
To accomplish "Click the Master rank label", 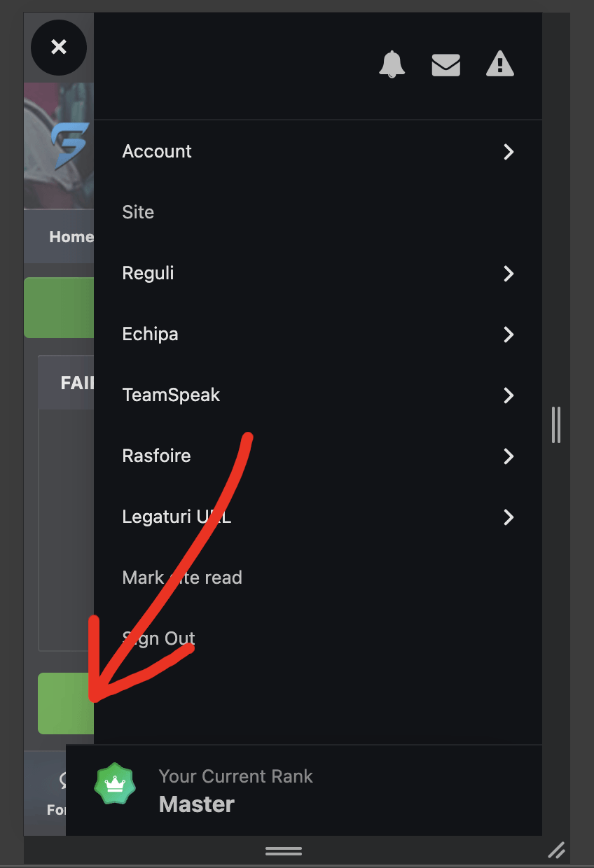I will (197, 804).
